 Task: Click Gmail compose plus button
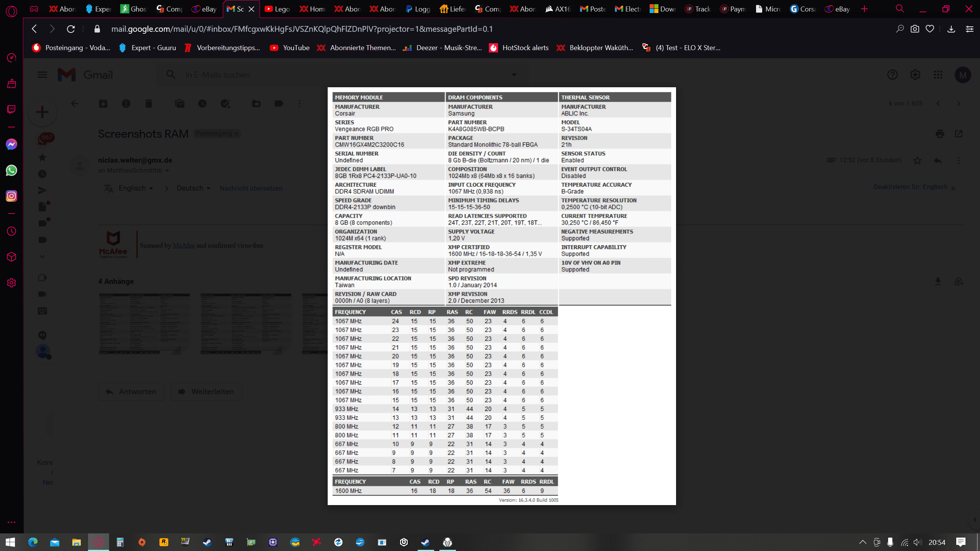click(42, 112)
